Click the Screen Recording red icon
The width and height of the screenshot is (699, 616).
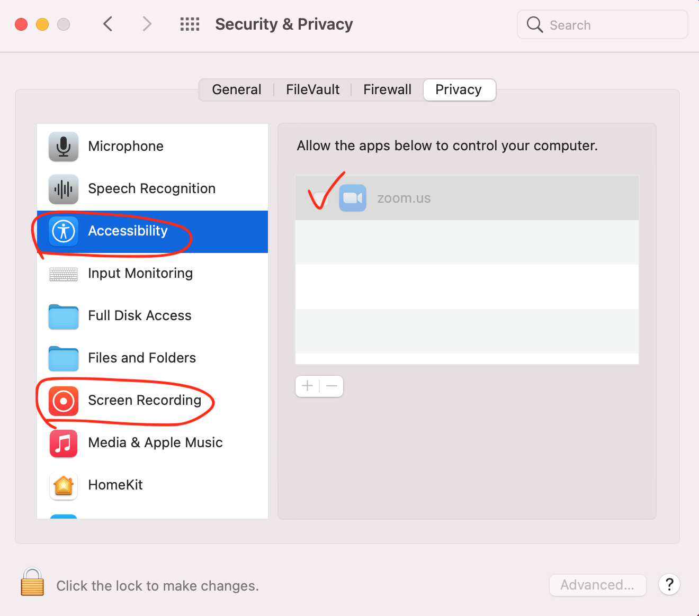[64, 401]
